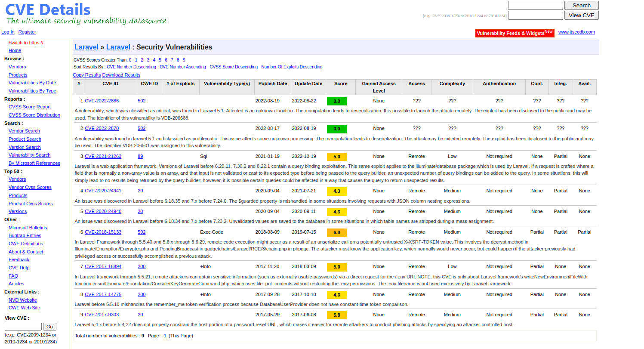Open CVE Help link

tap(19, 268)
